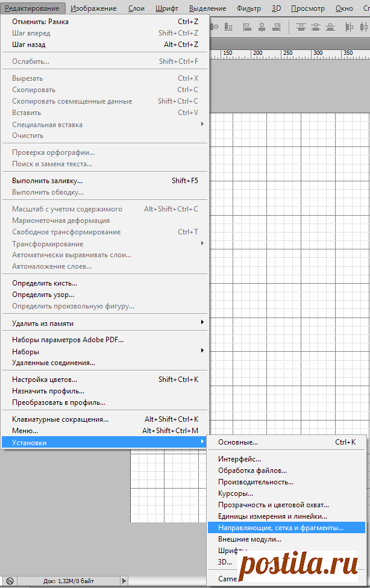The height and width of the screenshot is (588, 370).
Task: Click the distribute left edges icon
Action: click(350, 27)
